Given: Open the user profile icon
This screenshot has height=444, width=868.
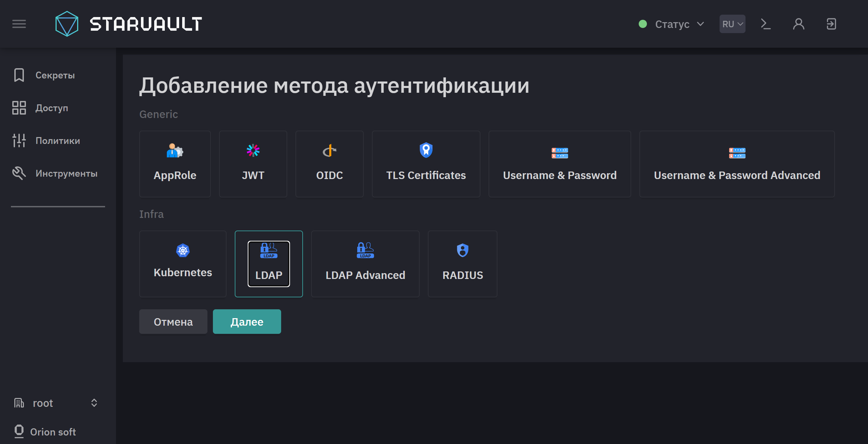Looking at the screenshot, I should point(798,24).
